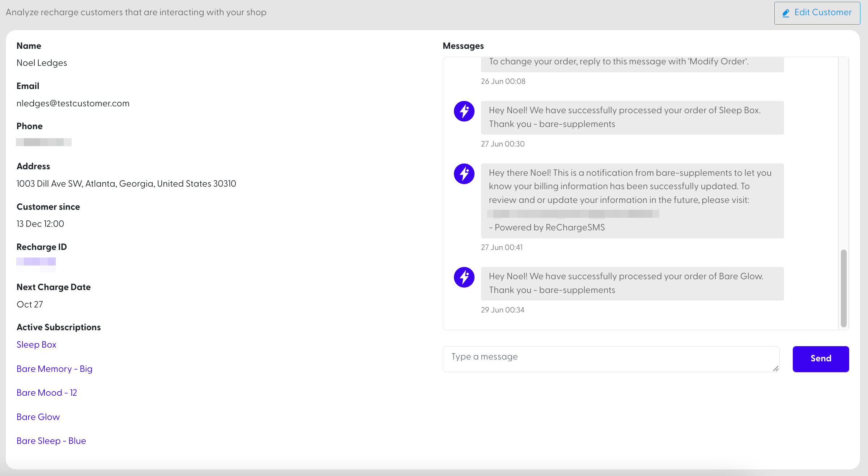Click the blurred billing link in message
Viewport: 868px width, 476px height.
(573, 214)
